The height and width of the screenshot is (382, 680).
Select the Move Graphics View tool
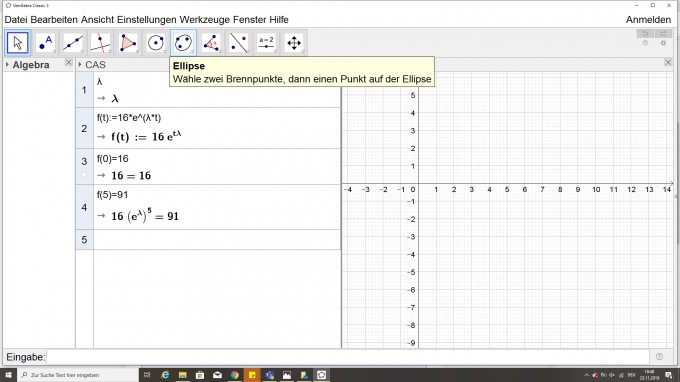tap(294, 43)
